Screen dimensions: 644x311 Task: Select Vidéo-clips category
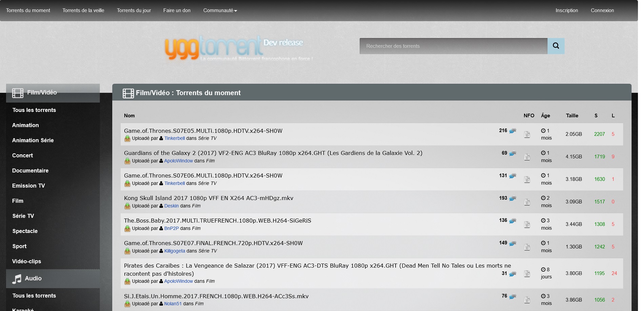click(26, 261)
